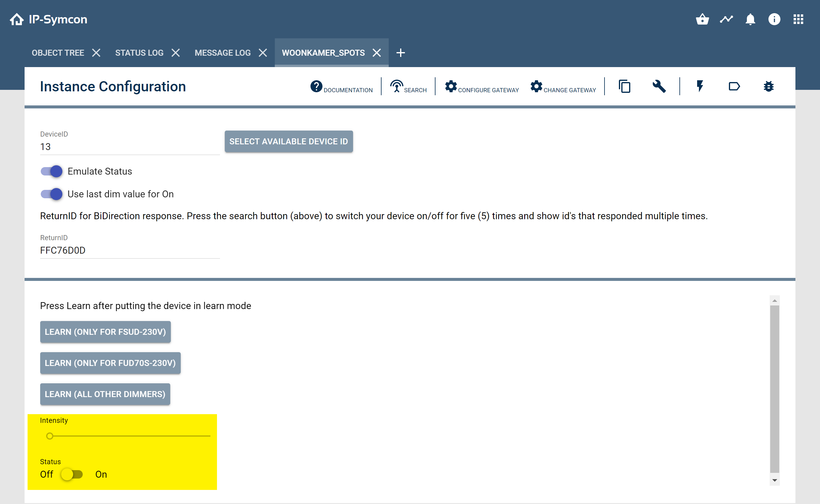The image size is (820, 504).
Task: Click Learn (All Other Dimmers) button
Action: 105,394
